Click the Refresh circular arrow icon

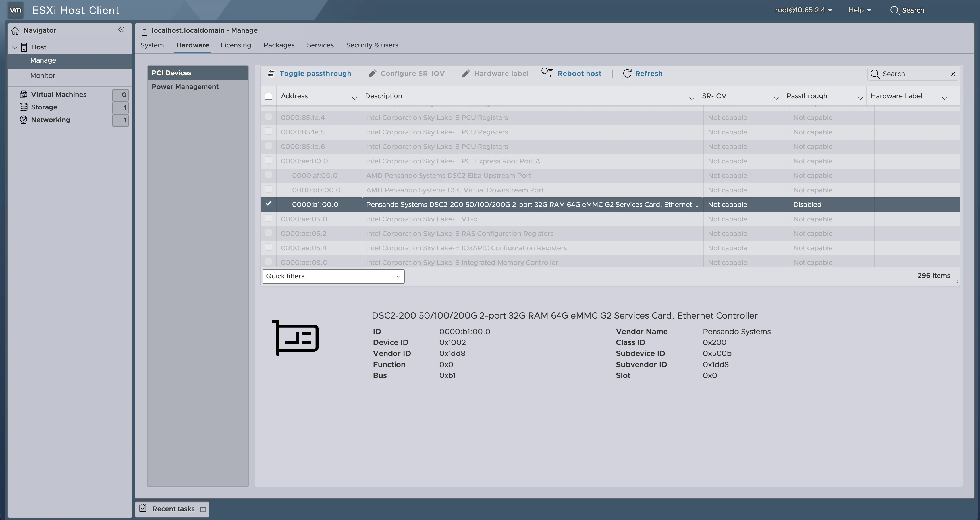627,73
